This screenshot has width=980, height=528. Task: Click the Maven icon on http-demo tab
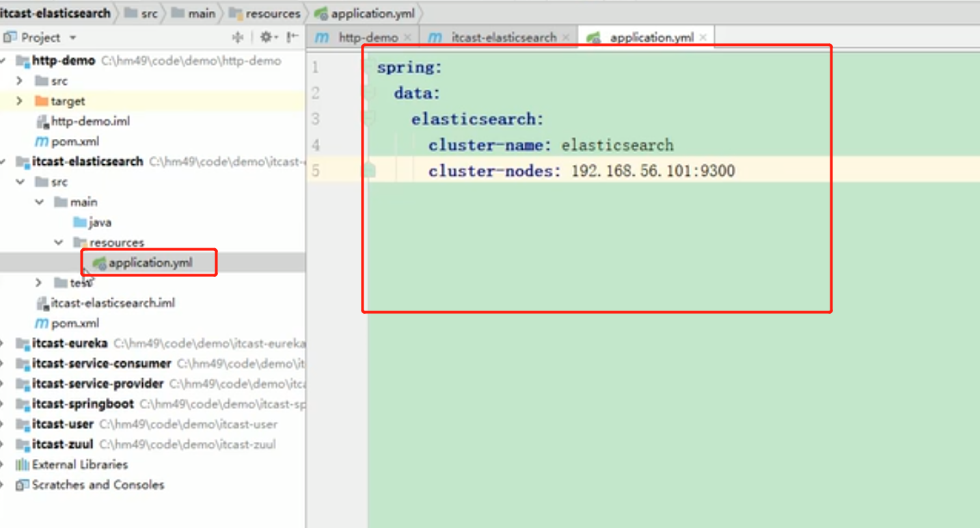pos(322,38)
